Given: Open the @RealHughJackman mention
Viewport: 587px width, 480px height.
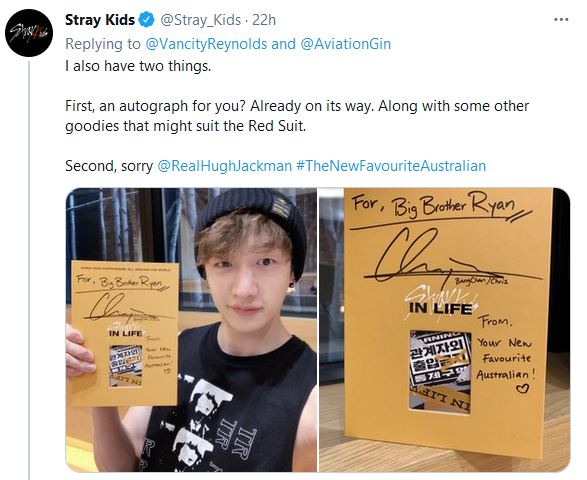Looking at the screenshot, I should pyautogui.click(x=225, y=166).
